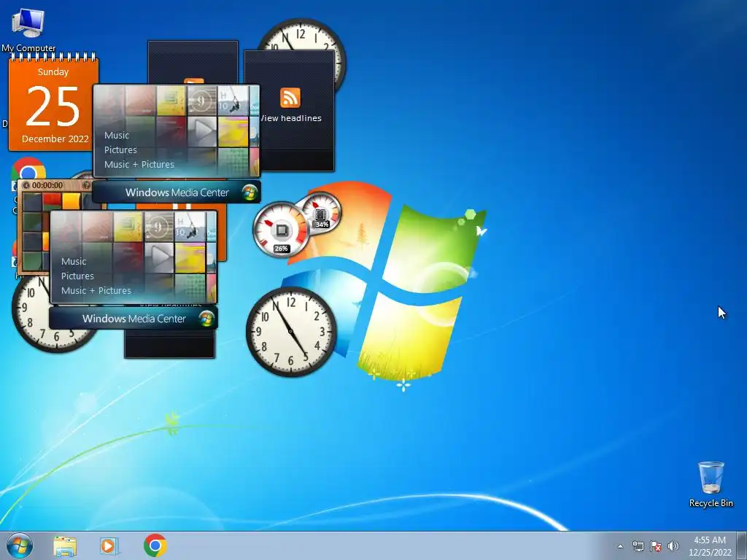The width and height of the screenshot is (747, 560).
Task: Open Windows Explorer from the taskbar
Action: 65,546
